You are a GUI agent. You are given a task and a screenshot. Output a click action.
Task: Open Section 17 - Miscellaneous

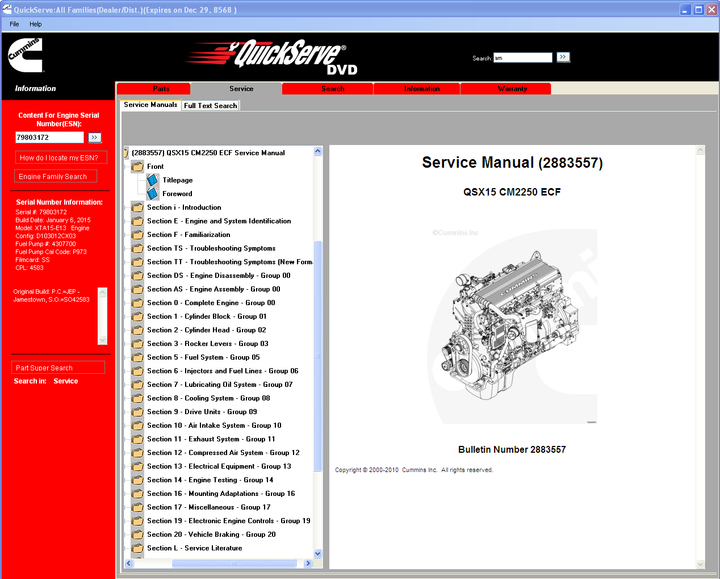coord(208,507)
